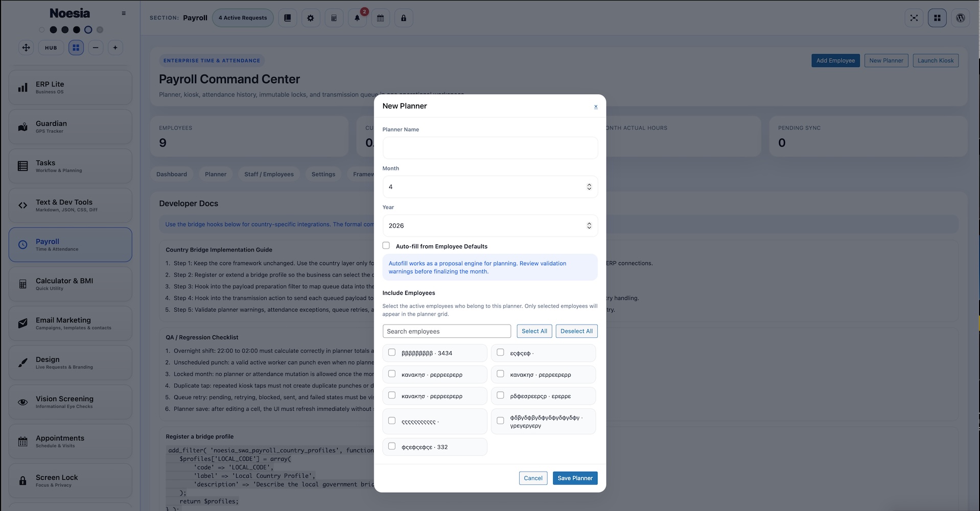
Task: Switch to the Dashboard tab
Action: [x=172, y=174]
